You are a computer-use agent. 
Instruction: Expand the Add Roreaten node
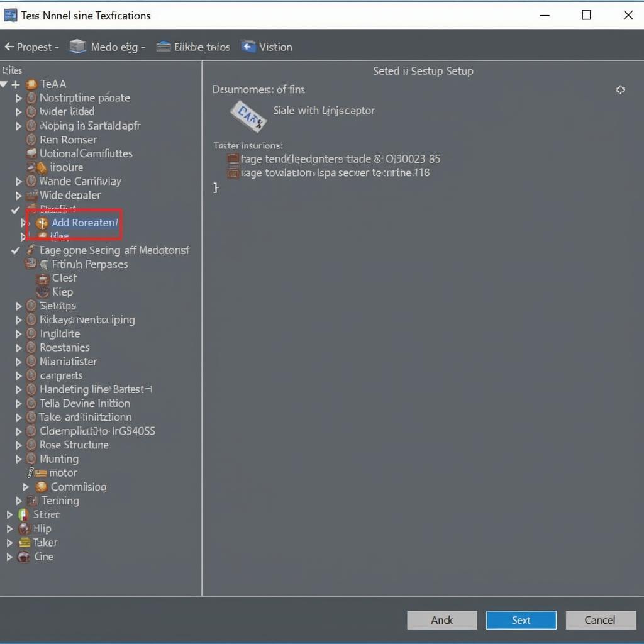click(x=23, y=223)
